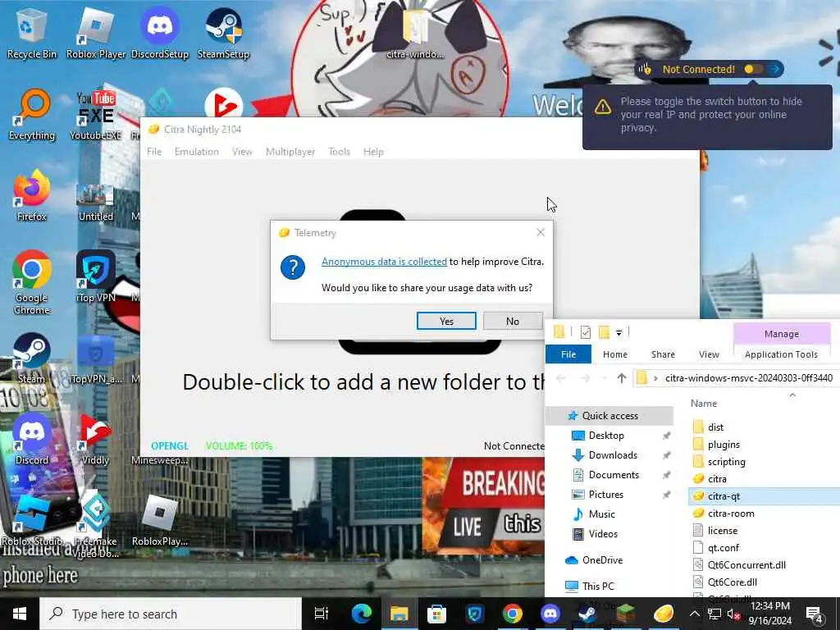Image resolution: width=840 pixels, height=630 pixels.
Task: Click the VOLUME: 100% status indicator
Action: click(239, 445)
